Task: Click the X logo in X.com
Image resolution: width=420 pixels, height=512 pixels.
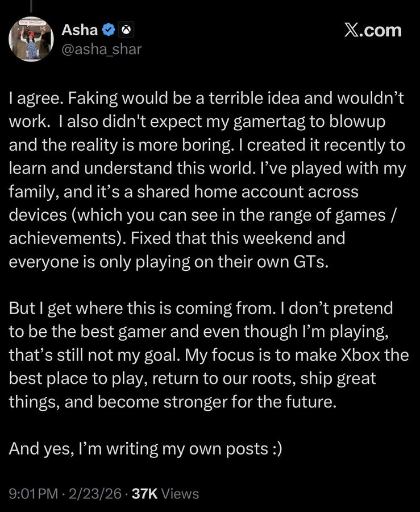Action: (354, 30)
